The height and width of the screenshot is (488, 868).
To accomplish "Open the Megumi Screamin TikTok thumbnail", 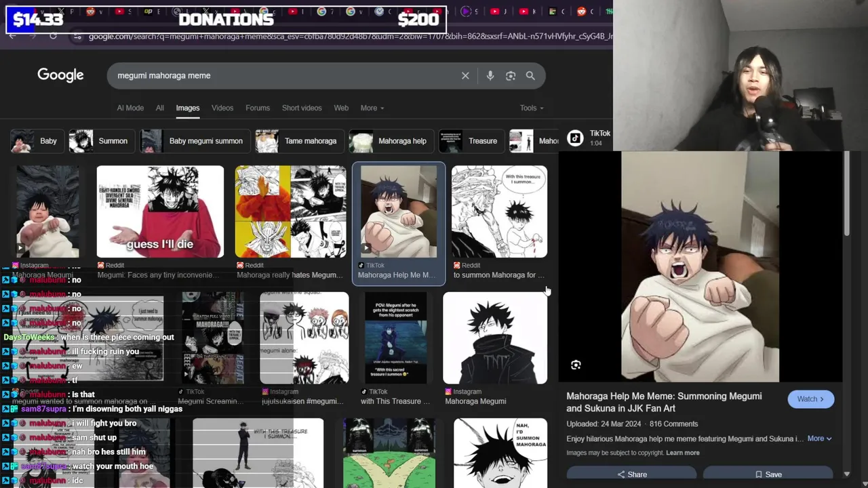I will click(x=213, y=338).
